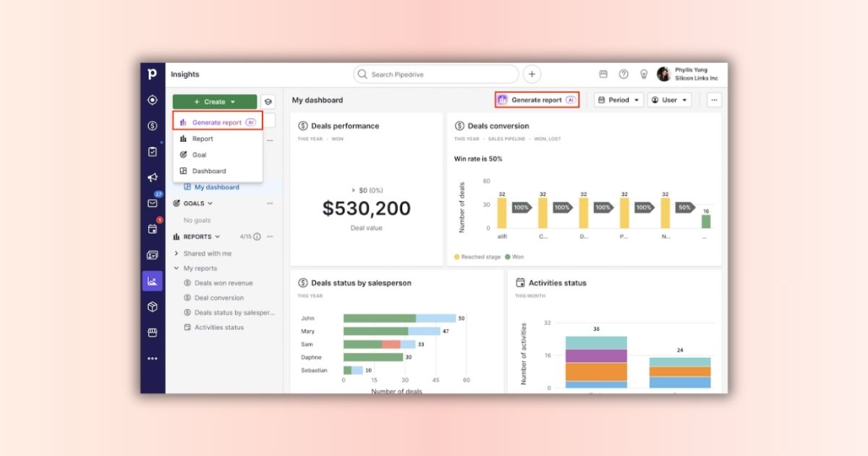Open the help question mark icon
Image resolution: width=868 pixels, height=456 pixels.
pos(624,74)
